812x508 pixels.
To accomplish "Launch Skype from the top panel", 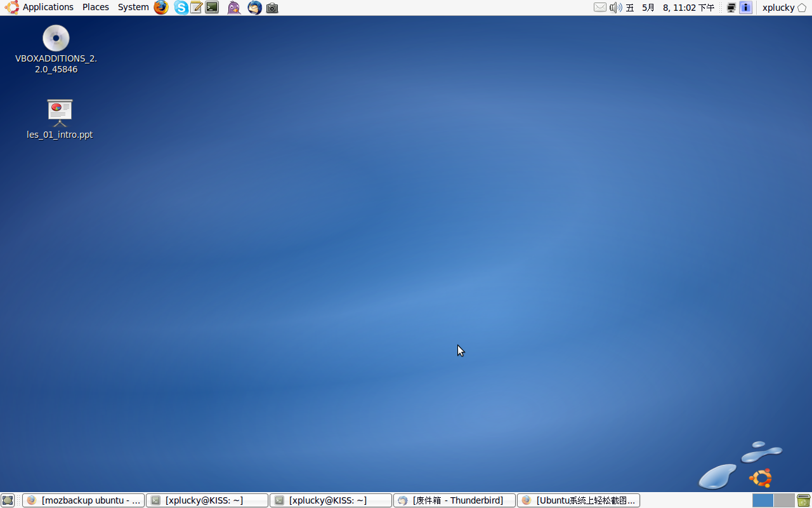I will [x=181, y=8].
